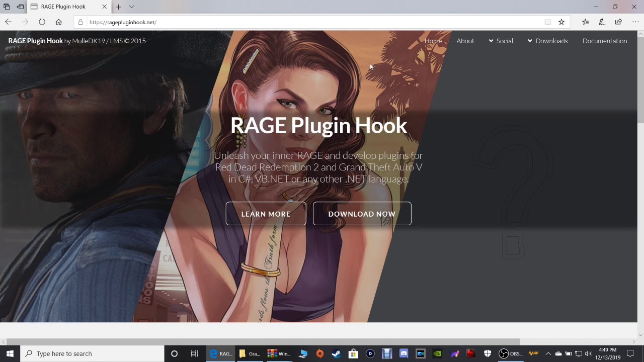644x362 pixels.
Task: Click the DOWNLOAD NOW button
Action: (x=362, y=214)
